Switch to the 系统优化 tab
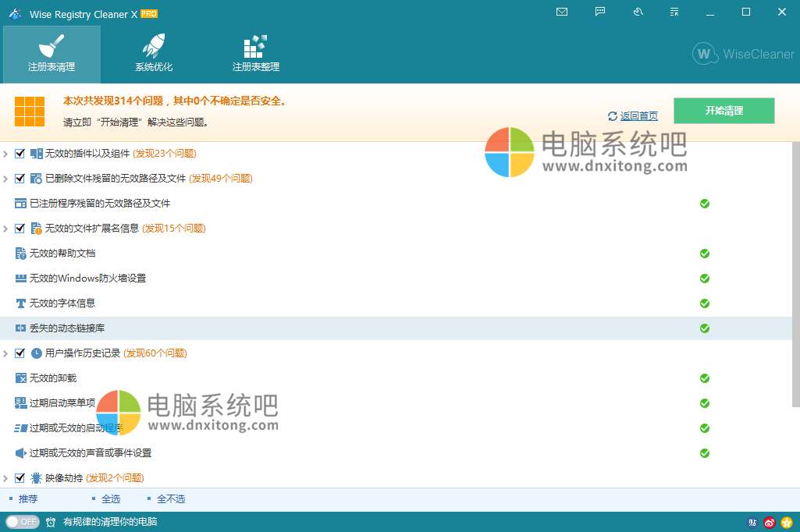 coord(154,54)
